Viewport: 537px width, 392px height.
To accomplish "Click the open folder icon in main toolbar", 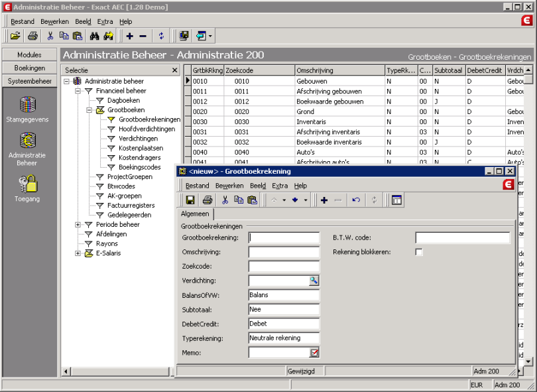I will (x=15, y=36).
